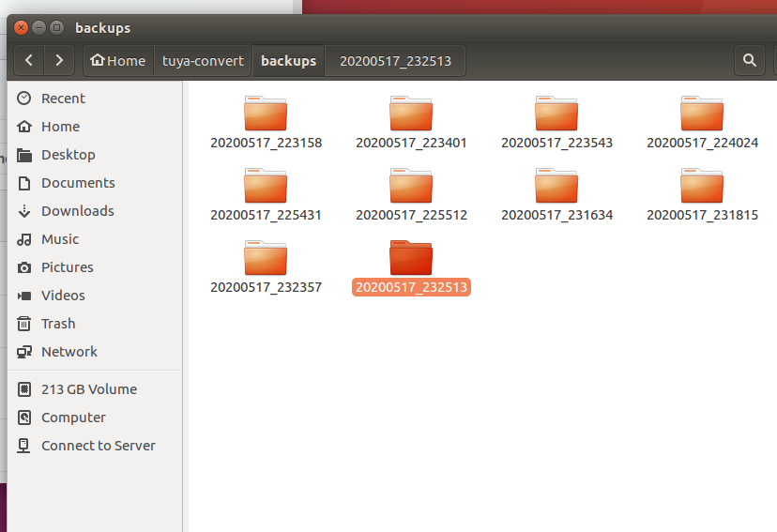
Task: Click the Home path bar button
Action: [118, 60]
